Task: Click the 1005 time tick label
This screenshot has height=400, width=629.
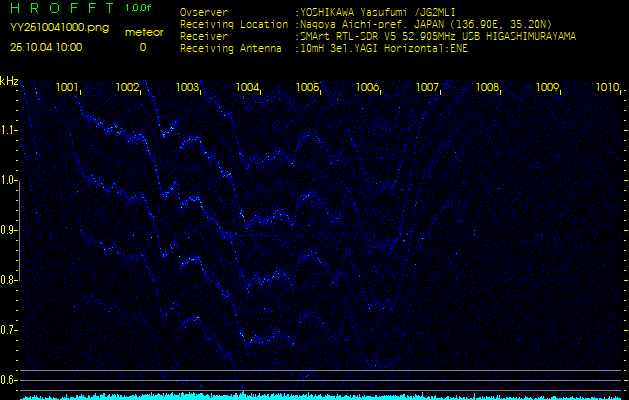Action: [x=307, y=88]
